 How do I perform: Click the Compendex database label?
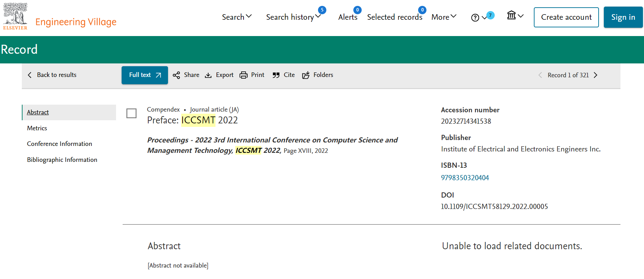pyautogui.click(x=163, y=110)
